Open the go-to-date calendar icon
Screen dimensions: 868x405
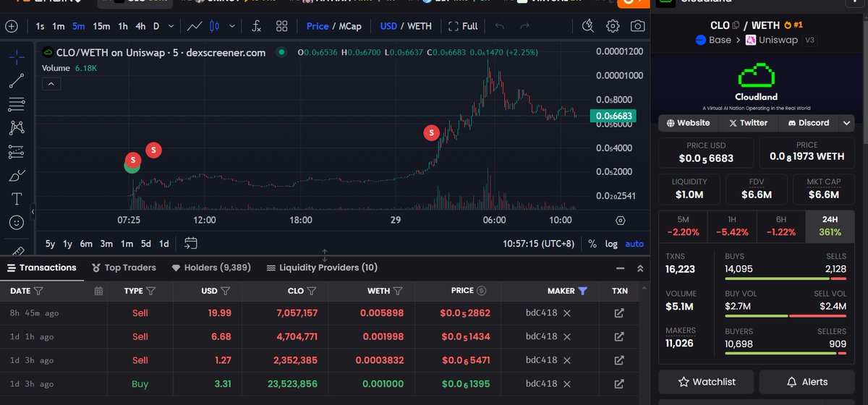(191, 243)
